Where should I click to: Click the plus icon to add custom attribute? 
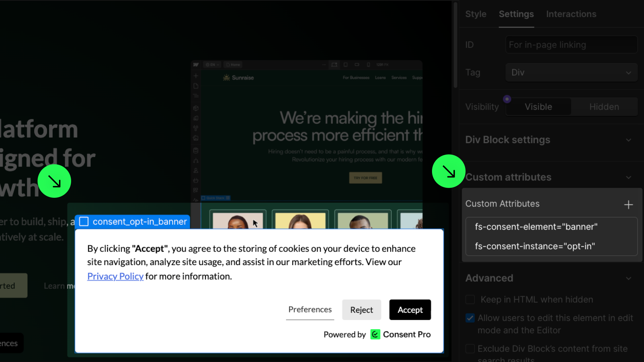click(x=628, y=204)
